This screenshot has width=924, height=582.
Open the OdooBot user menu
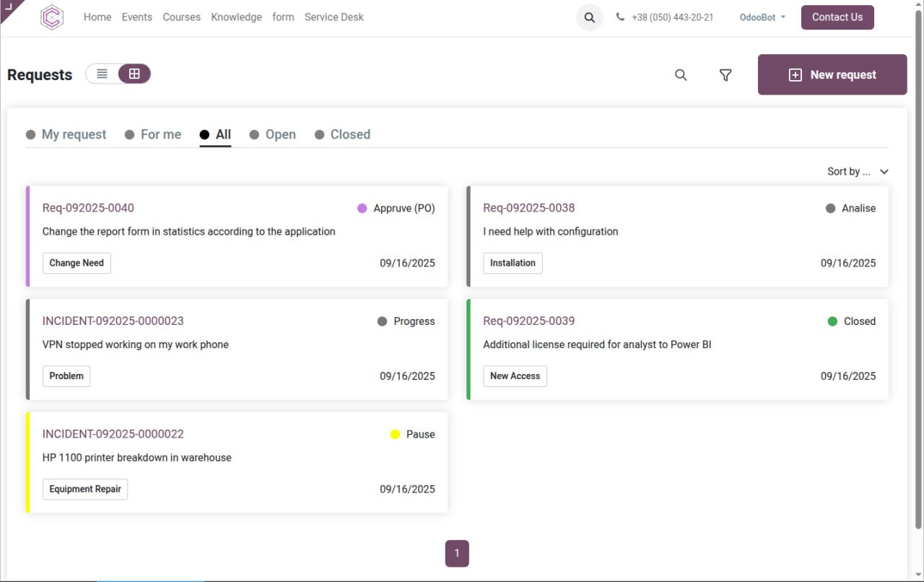click(762, 17)
